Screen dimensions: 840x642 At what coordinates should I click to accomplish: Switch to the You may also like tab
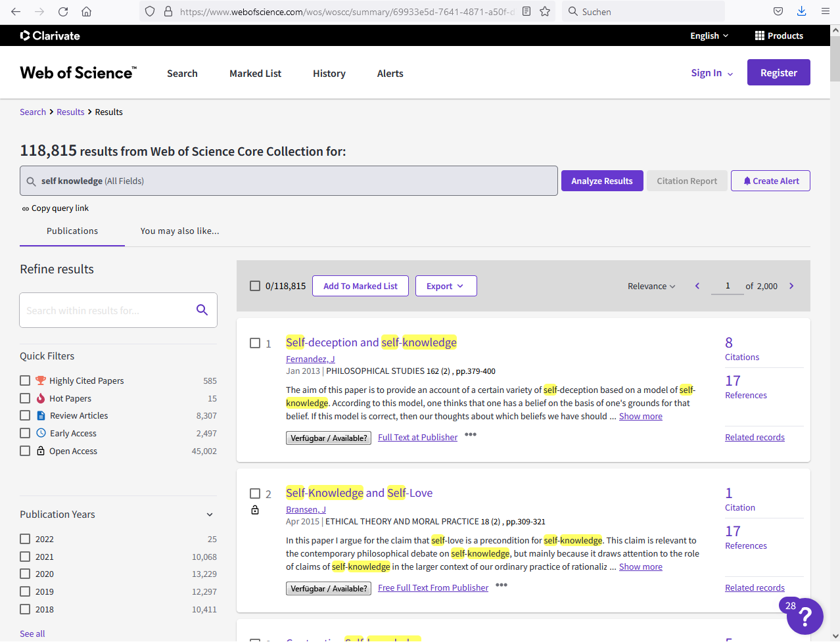coord(180,231)
